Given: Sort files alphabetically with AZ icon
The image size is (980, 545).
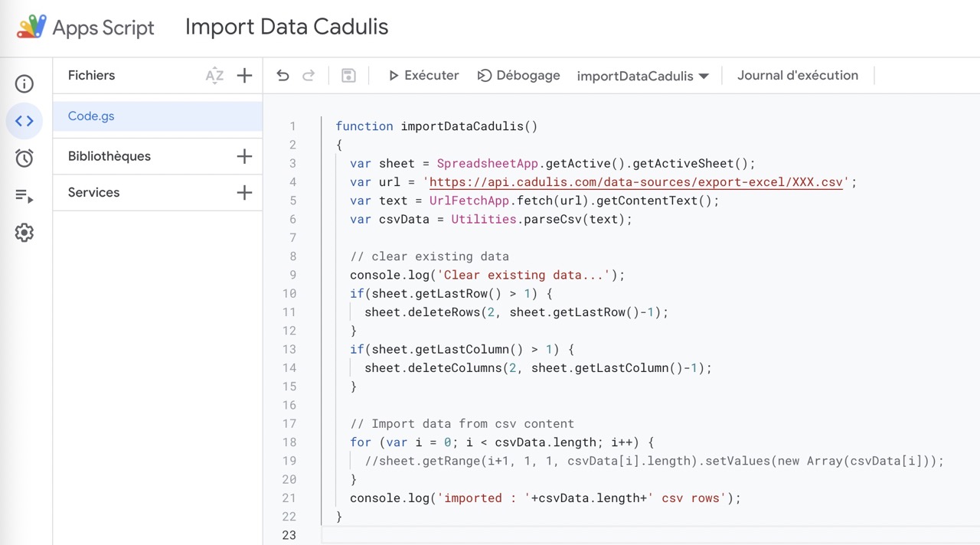Looking at the screenshot, I should (215, 75).
